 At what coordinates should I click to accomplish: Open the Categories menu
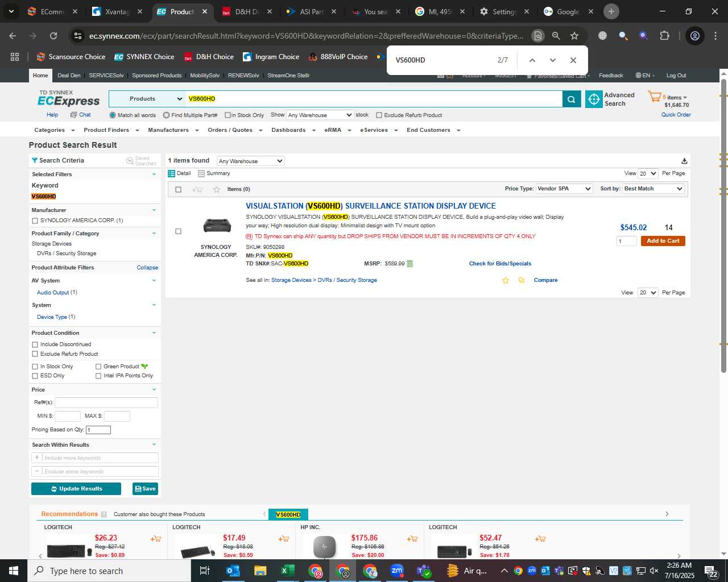tap(53, 130)
